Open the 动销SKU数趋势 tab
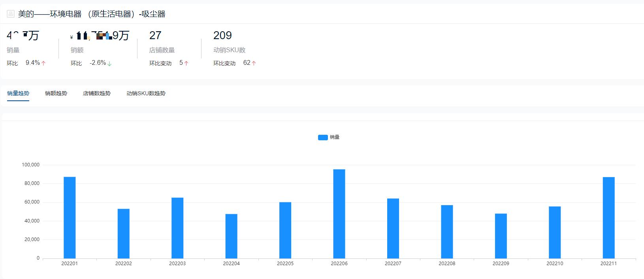The image size is (644, 279). [146, 93]
